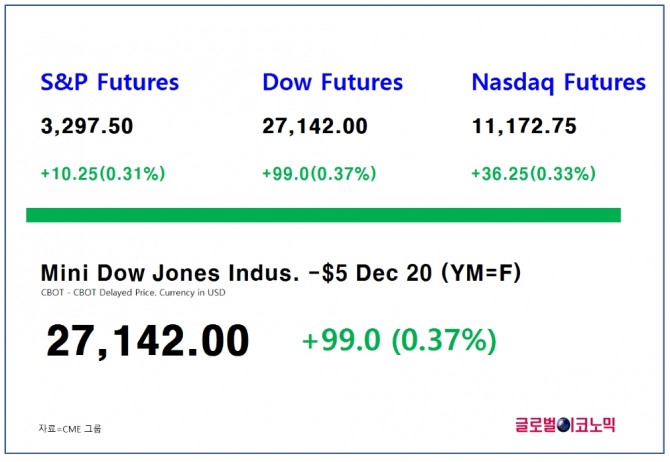
Task: Click the small green change under Dow Futures
Action: coord(319,174)
